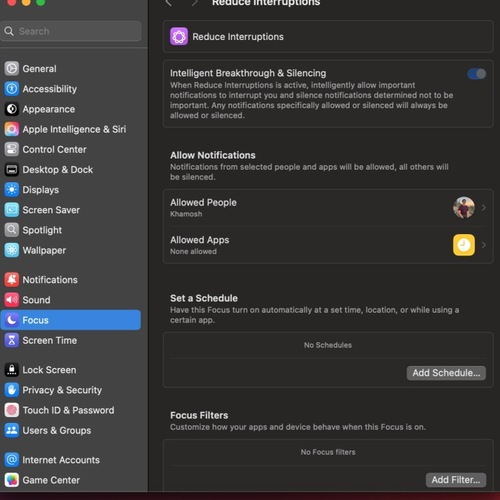500x500 pixels.
Task: Click the Screen Saver icon
Action: 12,210
